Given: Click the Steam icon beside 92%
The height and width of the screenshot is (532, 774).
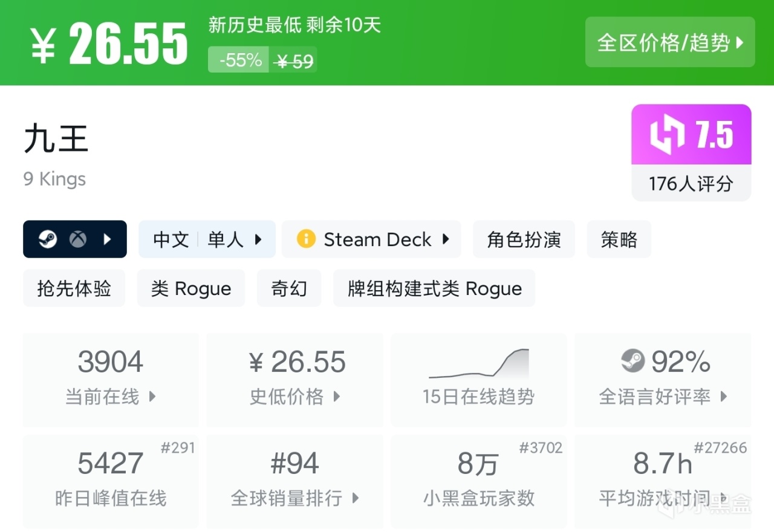Looking at the screenshot, I should pos(633,362).
